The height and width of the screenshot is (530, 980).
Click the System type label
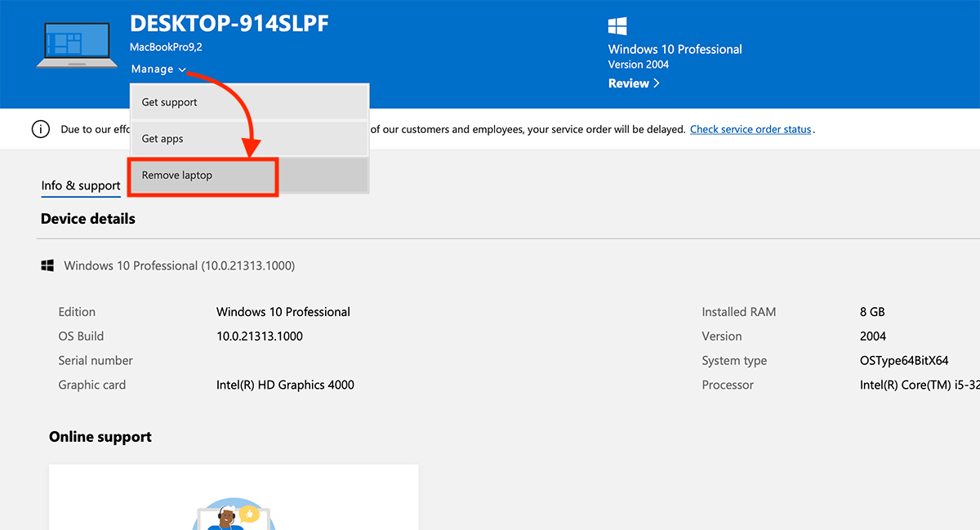point(734,361)
